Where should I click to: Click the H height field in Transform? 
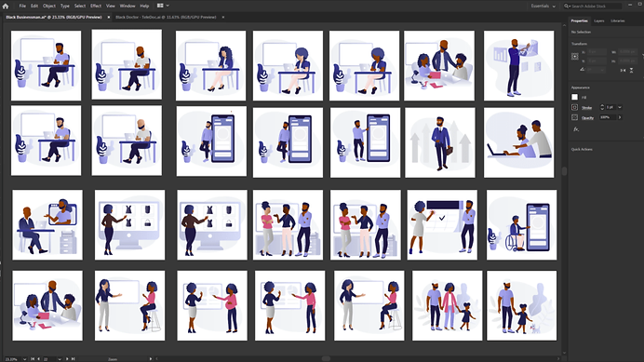pos(627,60)
